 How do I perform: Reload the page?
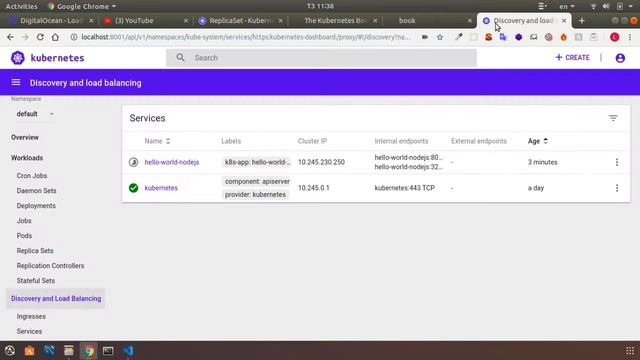tap(40, 37)
